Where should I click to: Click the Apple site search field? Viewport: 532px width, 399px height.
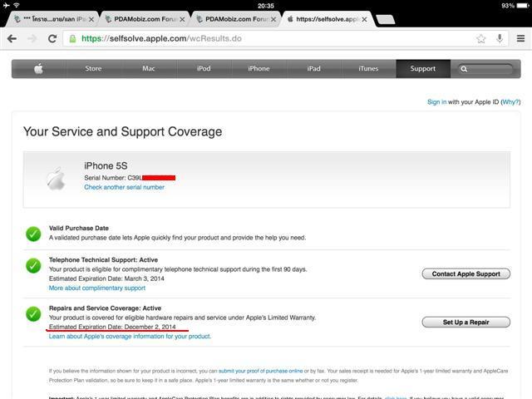click(485, 69)
